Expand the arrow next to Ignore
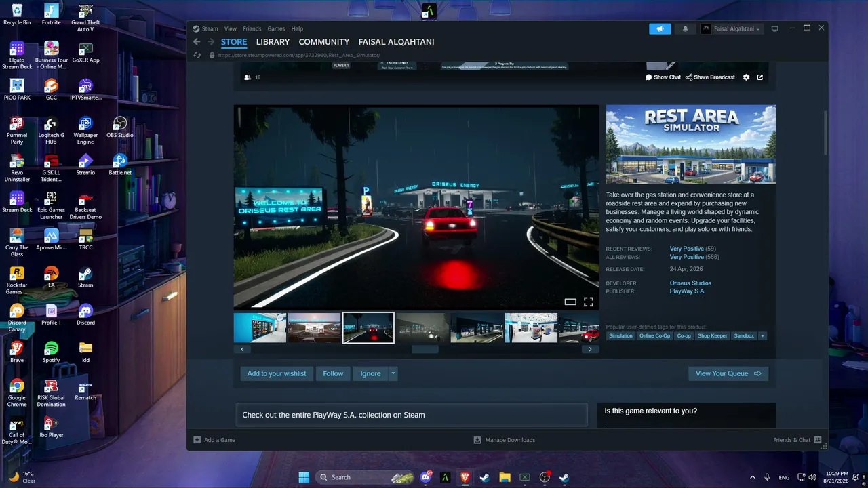The image size is (868, 488). coord(393,373)
